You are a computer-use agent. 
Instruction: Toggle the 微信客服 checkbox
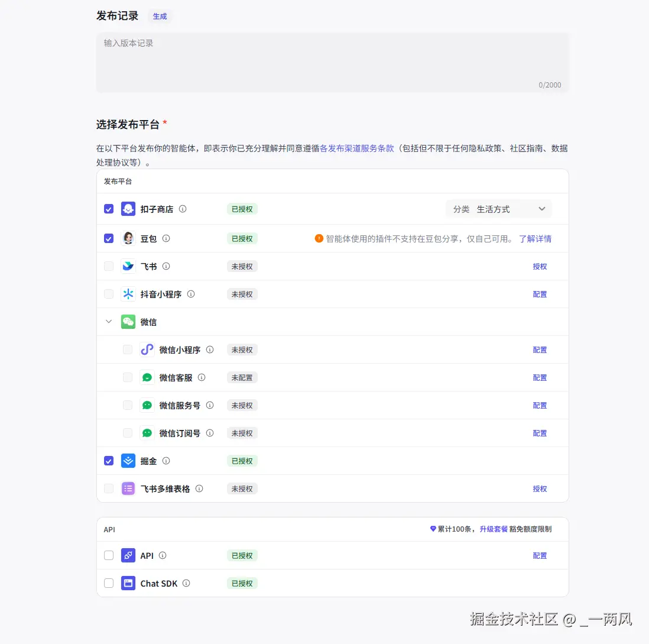pyautogui.click(x=128, y=377)
